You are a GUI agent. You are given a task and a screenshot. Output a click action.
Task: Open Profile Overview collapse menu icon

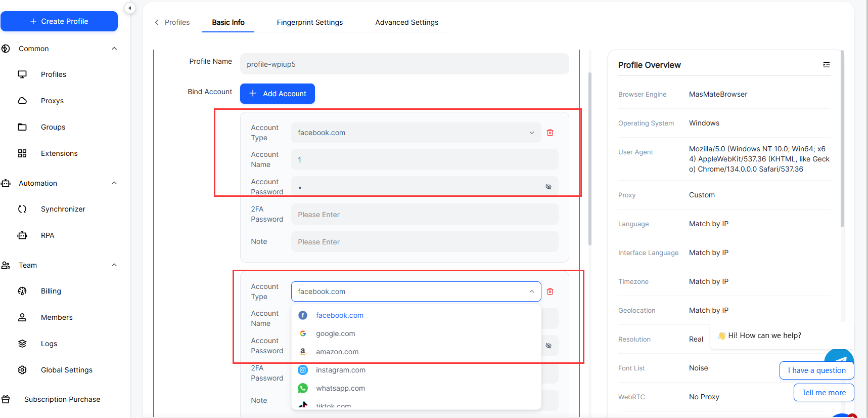click(x=826, y=65)
